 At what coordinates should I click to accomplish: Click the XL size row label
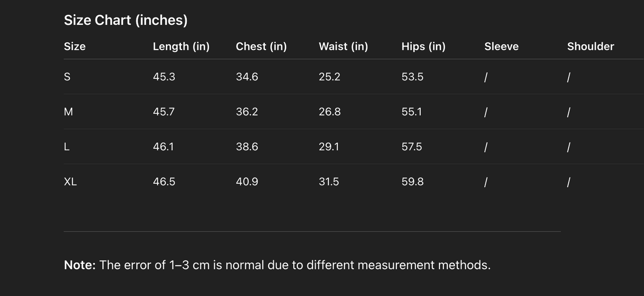[x=70, y=182]
